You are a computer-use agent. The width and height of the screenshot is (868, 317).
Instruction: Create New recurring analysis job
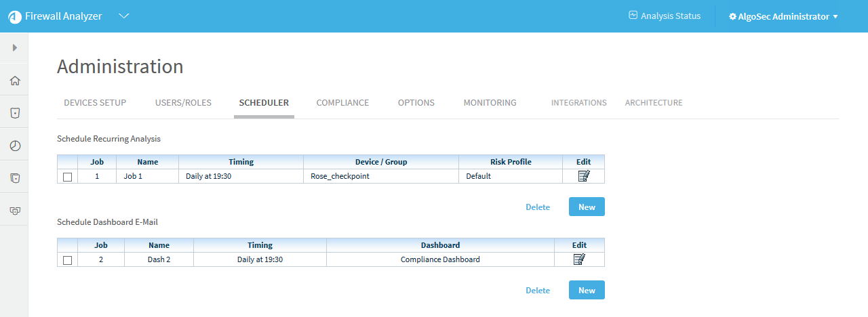587,207
